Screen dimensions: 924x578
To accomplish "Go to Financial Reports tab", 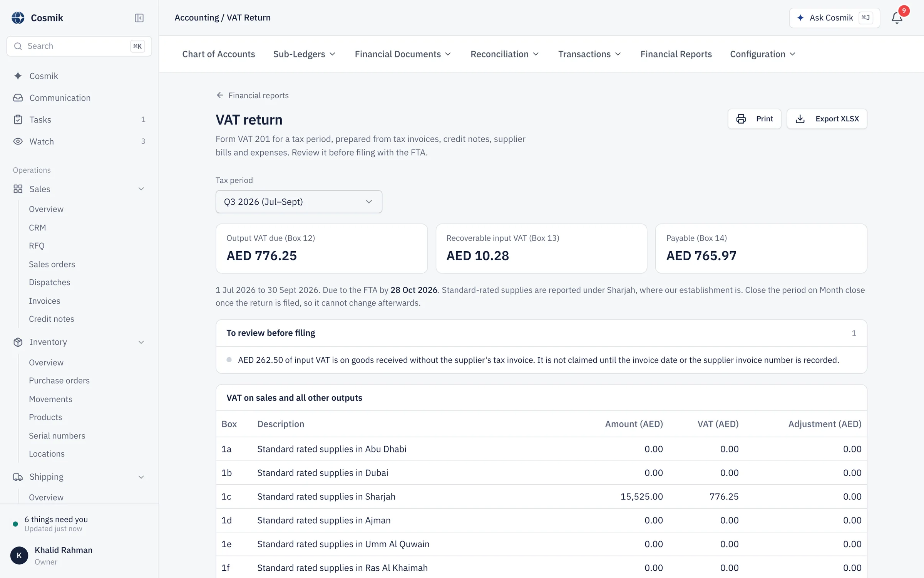I will tap(676, 54).
